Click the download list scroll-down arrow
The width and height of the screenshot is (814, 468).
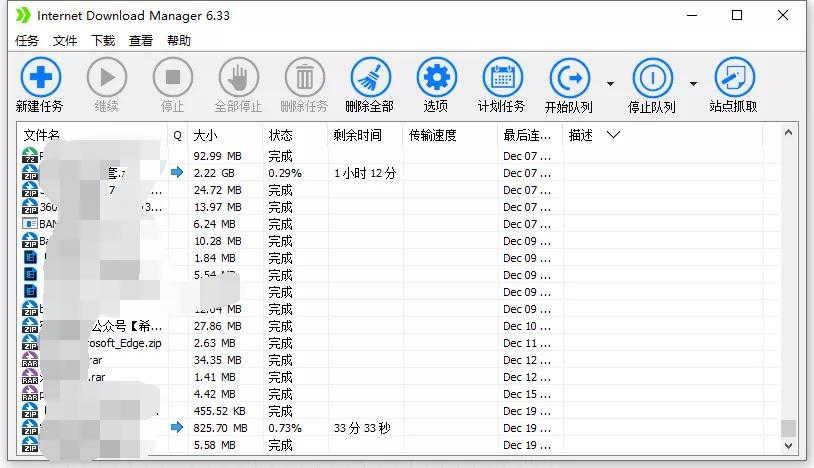(x=788, y=446)
